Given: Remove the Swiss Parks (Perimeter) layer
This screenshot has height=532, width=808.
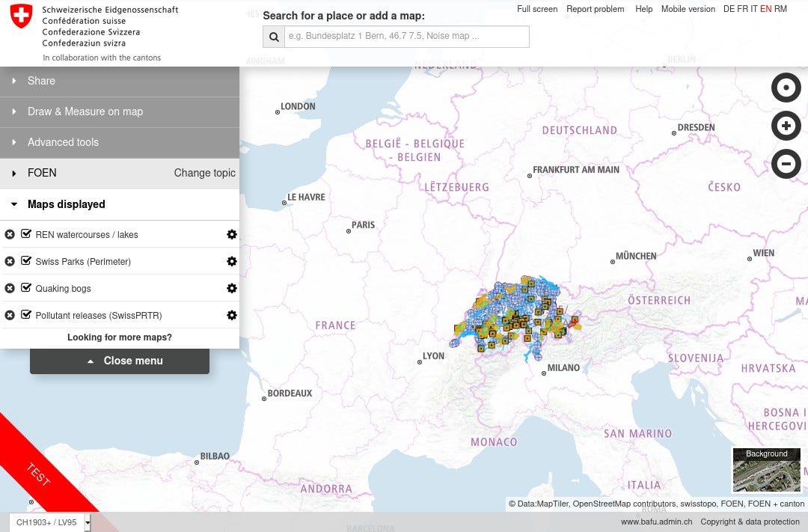Looking at the screenshot, I should [x=9, y=261].
